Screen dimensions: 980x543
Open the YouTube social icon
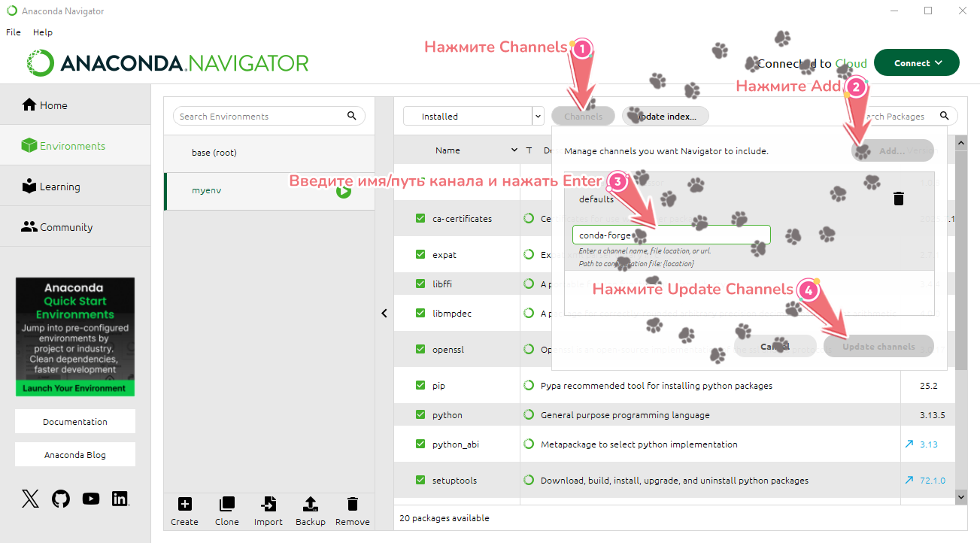tap(91, 499)
